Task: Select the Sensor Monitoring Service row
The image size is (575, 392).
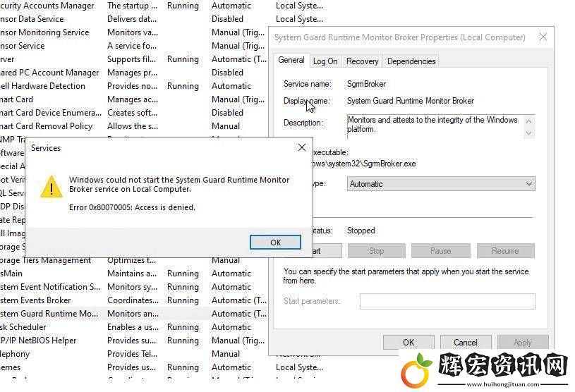Action: click(x=133, y=32)
